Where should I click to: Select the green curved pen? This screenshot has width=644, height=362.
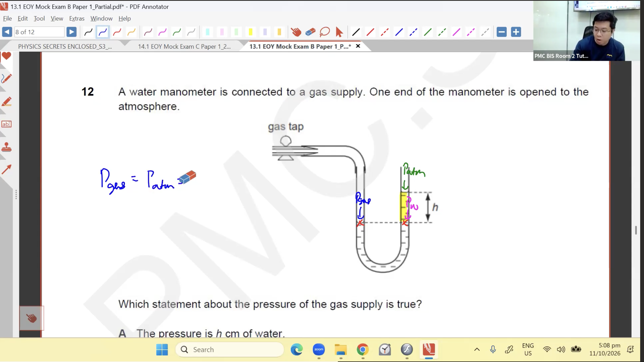tap(177, 32)
